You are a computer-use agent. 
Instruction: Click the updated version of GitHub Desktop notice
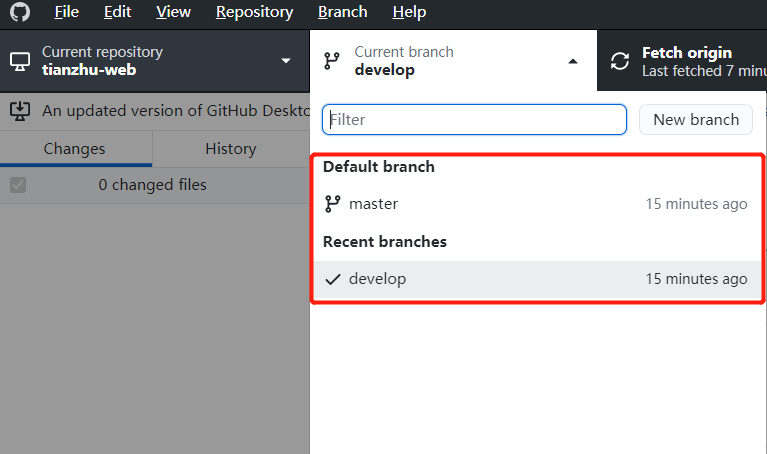coord(176,111)
